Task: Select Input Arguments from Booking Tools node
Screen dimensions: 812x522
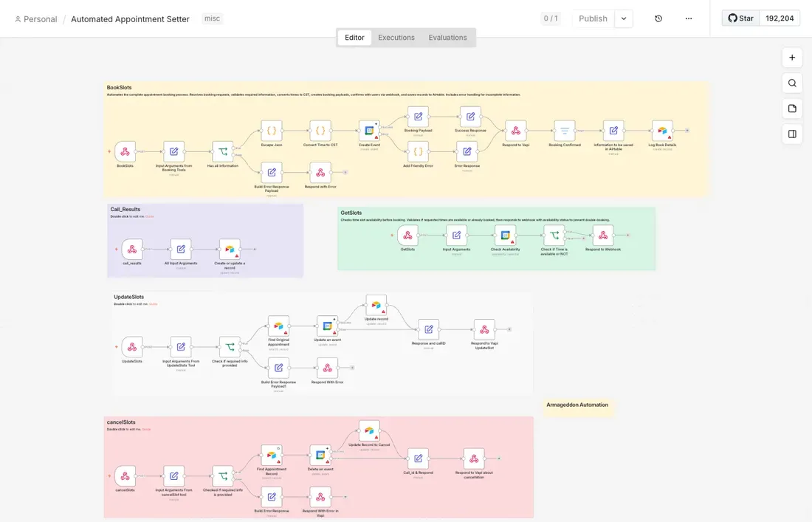Action: pos(174,152)
